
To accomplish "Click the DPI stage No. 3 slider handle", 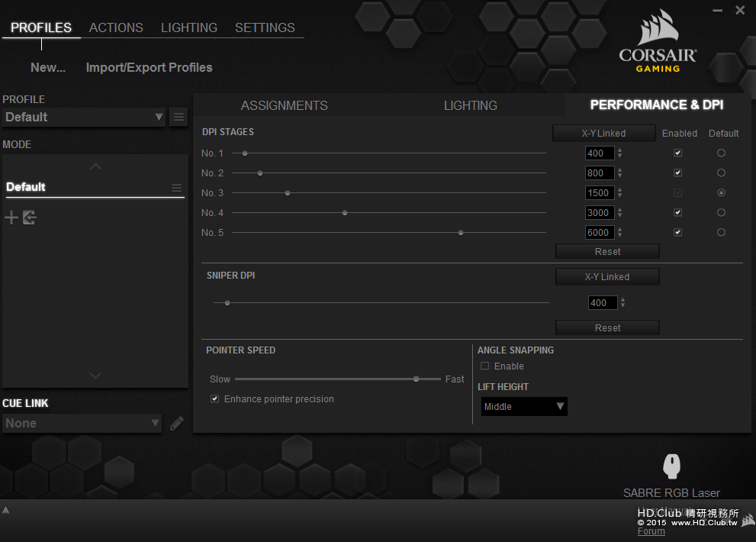I will point(288,192).
